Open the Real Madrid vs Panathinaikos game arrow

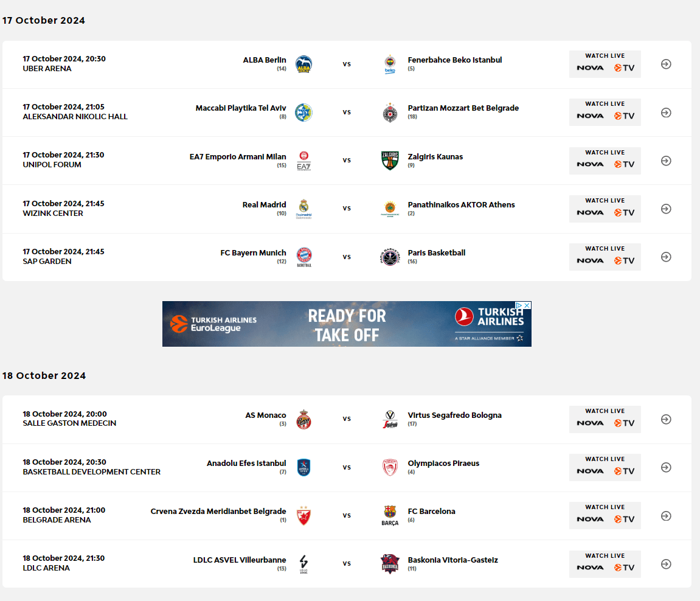pos(666,209)
